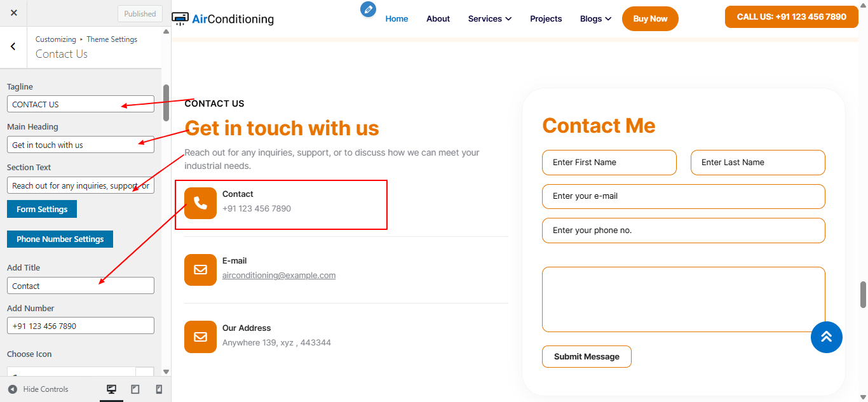Switch to mobile preview device icon

click(x=159, y=389)
